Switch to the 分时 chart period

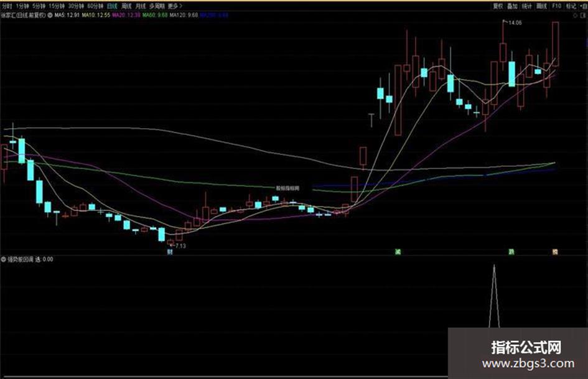click(x=7, y=6)
